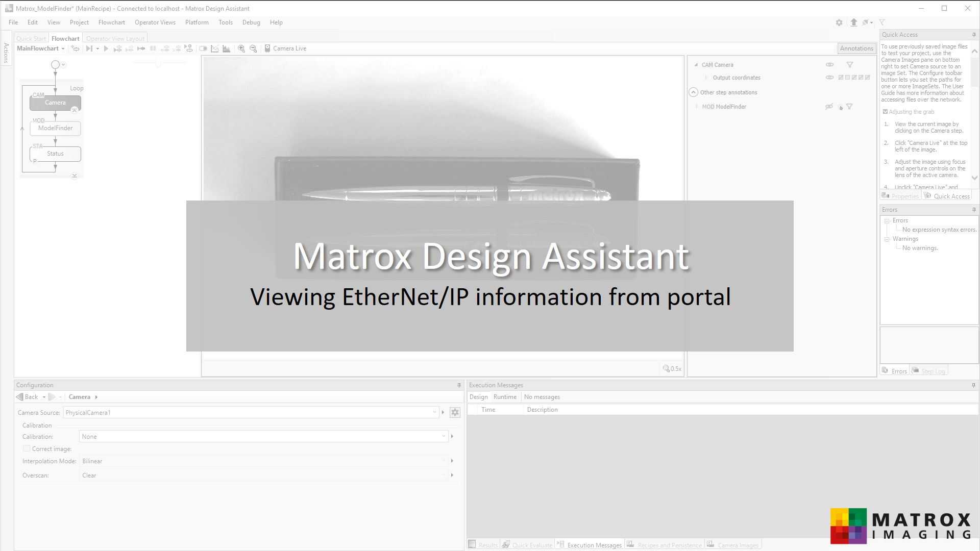The height and width of the screenshot is (551, 980).
Task: Click the line profile chart icon
Action: click(x=215, y=48)
